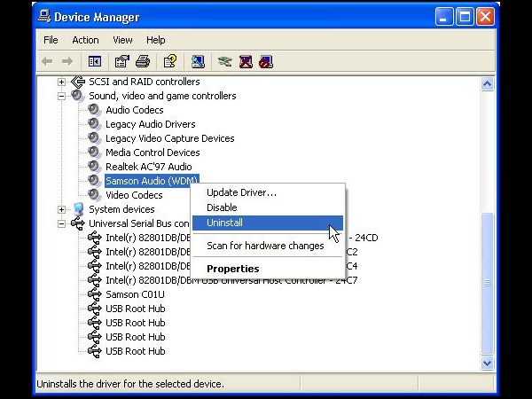532x399 pixels.
Task: Select the Video Codecs entry
Action: [134, 195]
